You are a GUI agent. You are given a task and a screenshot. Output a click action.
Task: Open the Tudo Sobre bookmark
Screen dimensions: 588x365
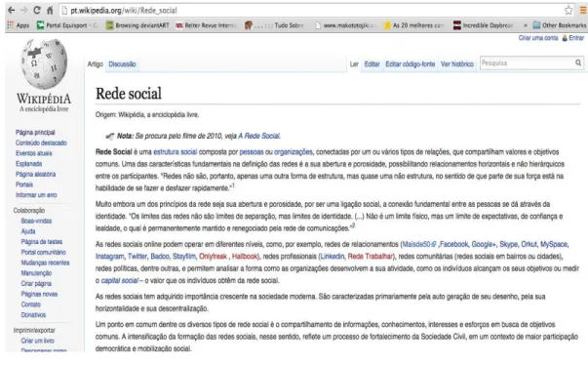[274, 25]
